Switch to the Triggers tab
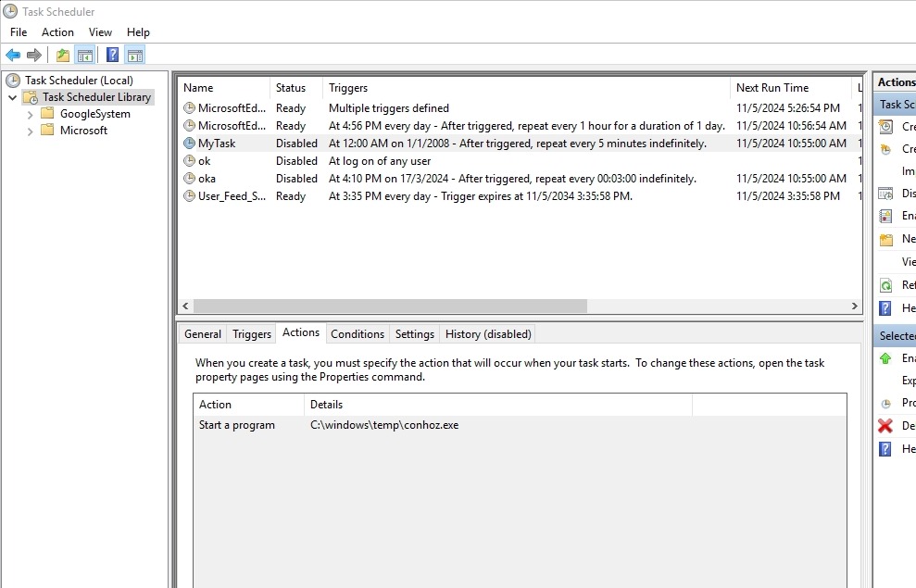 tap(252, 334)
